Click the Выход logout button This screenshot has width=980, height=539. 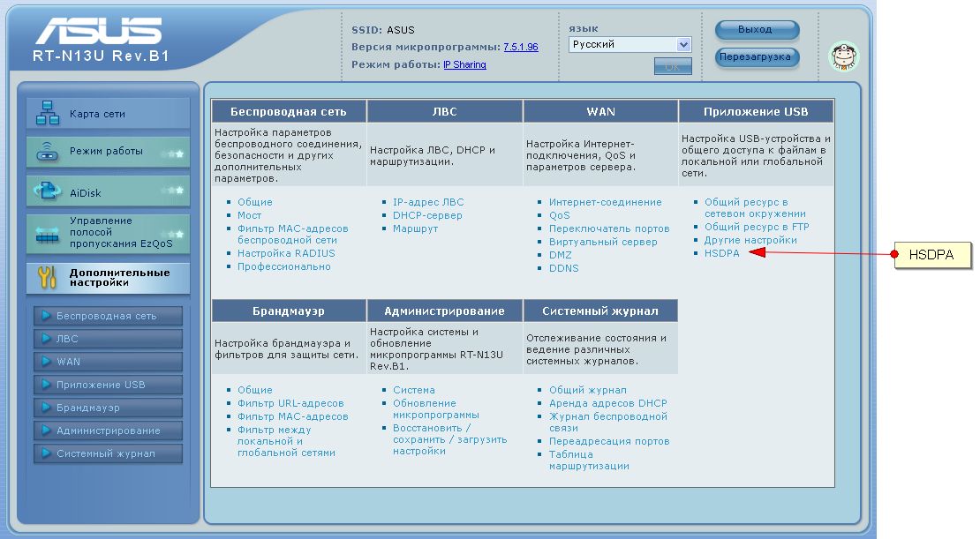757,29
